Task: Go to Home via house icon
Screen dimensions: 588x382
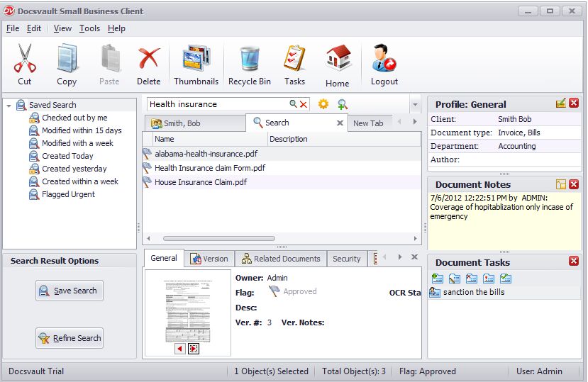Action: pyautogui.click(x=338, y=60)
